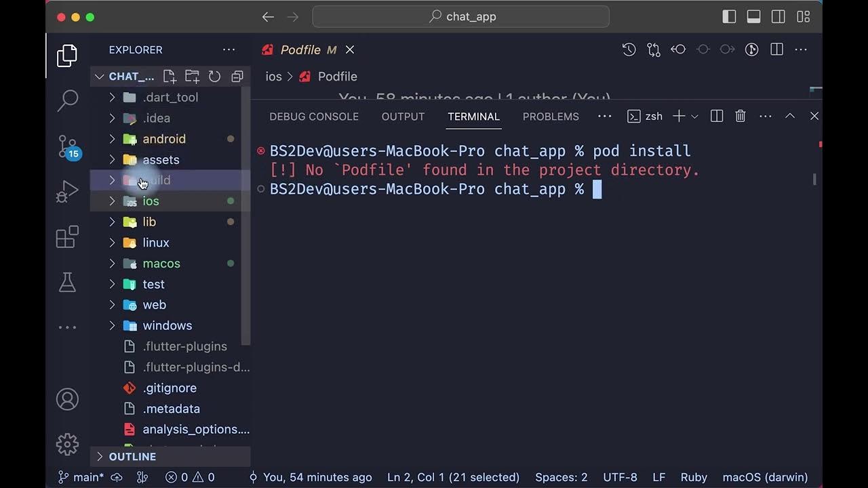Switch to the PROBLEMS tab
The image size is (868, 488).
[551, 117]
